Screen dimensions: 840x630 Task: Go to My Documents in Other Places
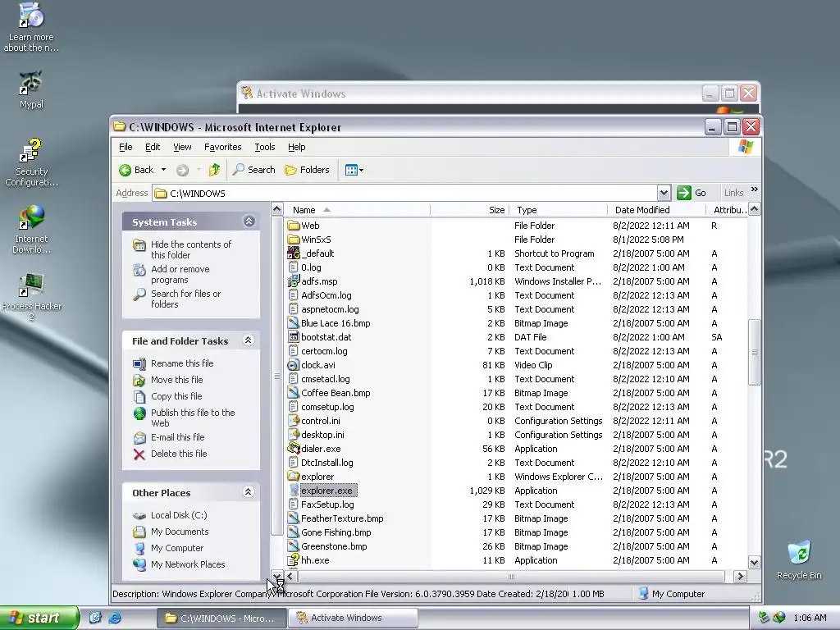180,532
